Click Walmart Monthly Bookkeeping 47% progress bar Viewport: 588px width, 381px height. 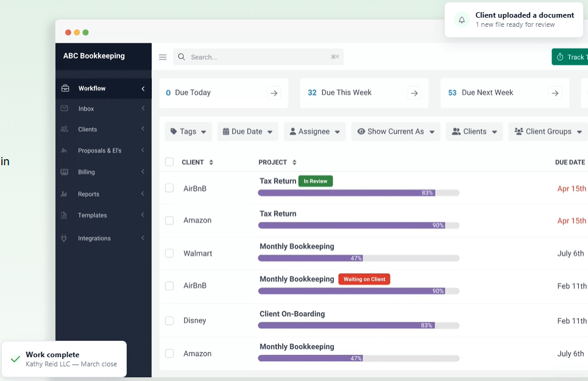tap(358, 258)
